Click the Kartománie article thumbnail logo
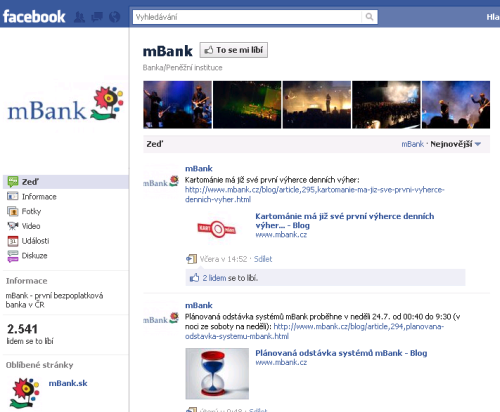This screenshot has height=412, width=500. coord(217,228)
